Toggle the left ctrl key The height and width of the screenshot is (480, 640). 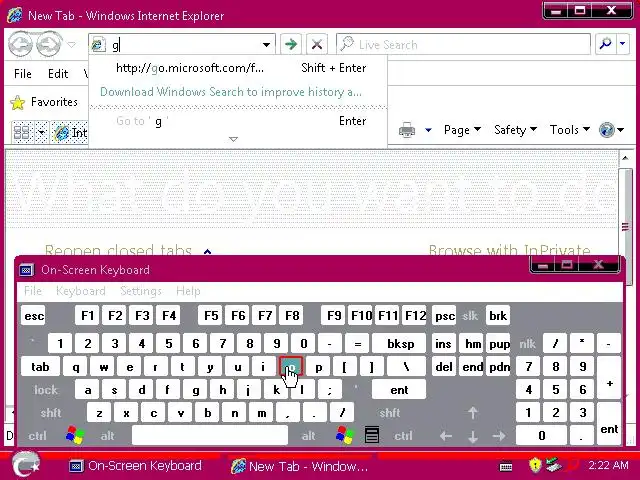(37, 436)
